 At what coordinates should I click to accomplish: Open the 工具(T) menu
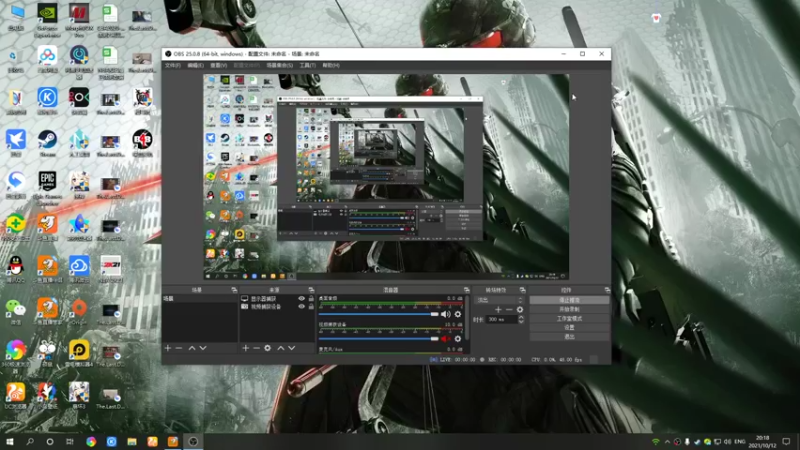pyautogui.click(x=307, y=65)
